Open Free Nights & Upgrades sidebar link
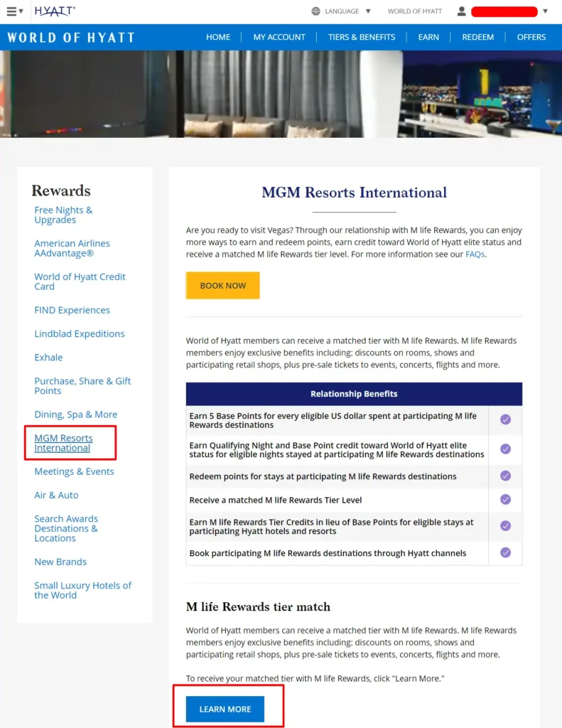The height and width of the screenshot is (728, 562). pos(63,215)
